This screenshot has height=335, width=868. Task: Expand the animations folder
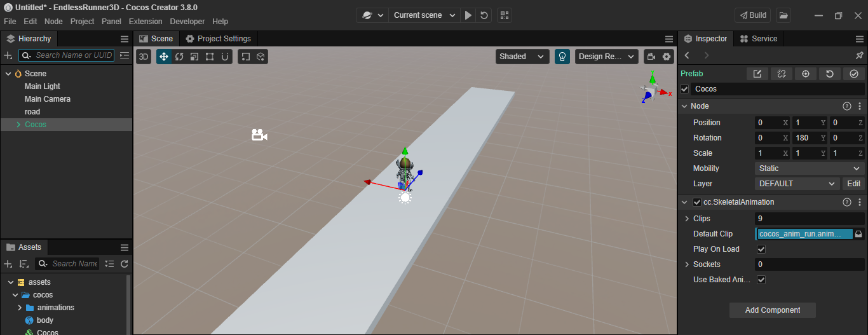20,308
